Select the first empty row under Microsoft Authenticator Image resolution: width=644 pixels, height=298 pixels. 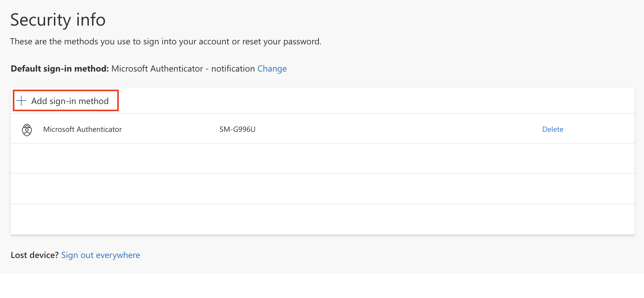point(322,159)
